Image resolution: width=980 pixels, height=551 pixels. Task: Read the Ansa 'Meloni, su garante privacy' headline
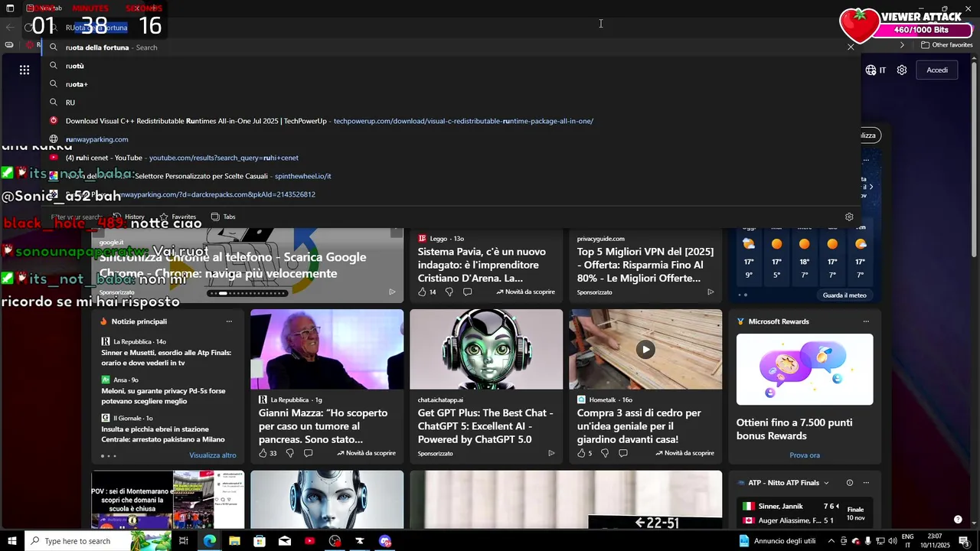click(164, 396)
